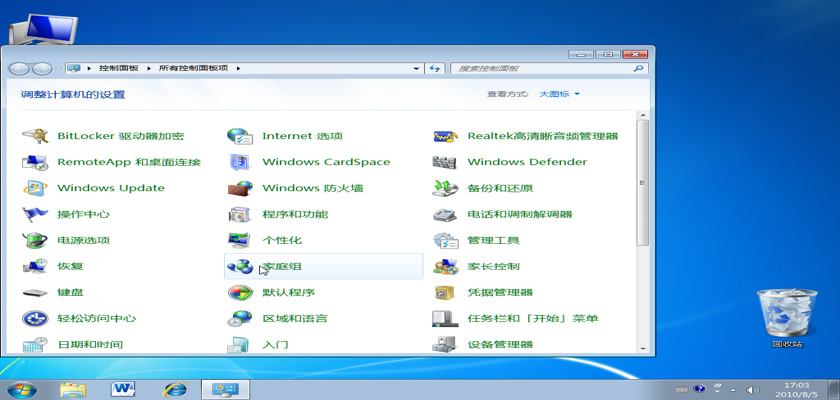
Task: Open the 键盘 keyboard icon
Action: tap(36, 292)
